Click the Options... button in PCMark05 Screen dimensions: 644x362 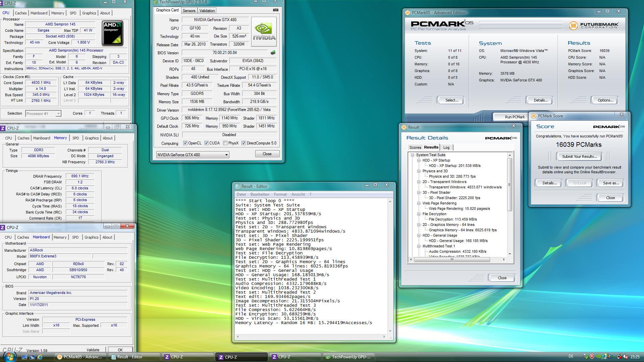pyautogui.click(x=605, y=100)
